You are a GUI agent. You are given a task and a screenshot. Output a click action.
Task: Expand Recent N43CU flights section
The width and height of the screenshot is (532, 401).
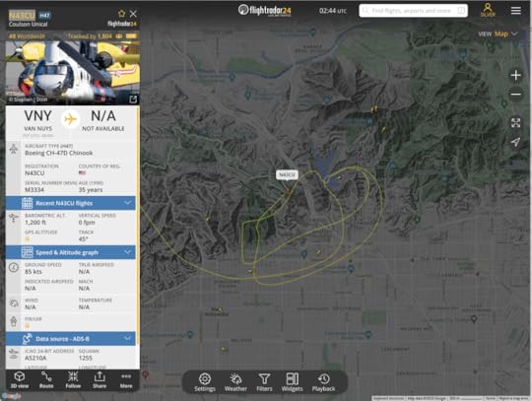71,203
